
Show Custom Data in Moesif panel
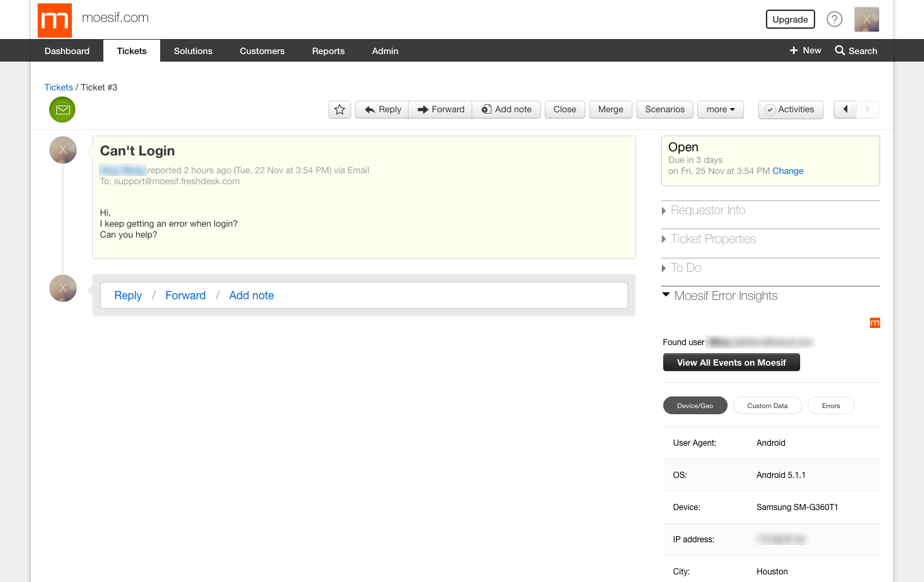click(x=767, y=405)
